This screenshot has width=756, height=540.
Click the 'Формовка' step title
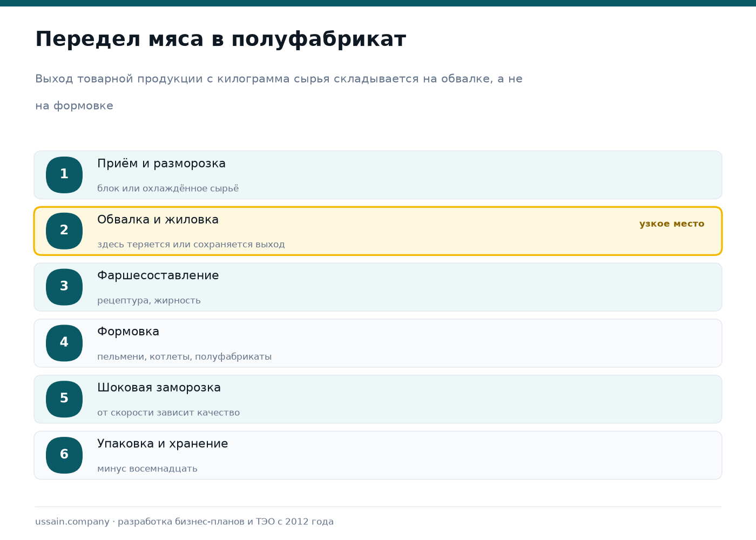[x=128, y=332]
